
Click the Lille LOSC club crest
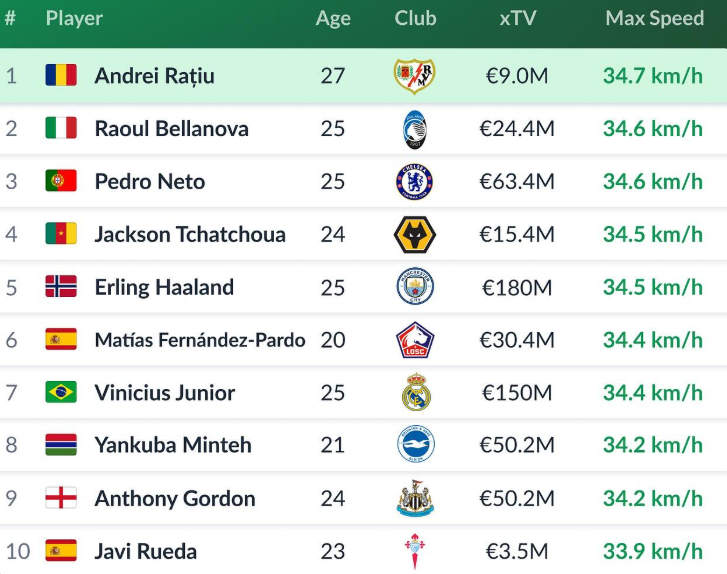tap(414, 340)
